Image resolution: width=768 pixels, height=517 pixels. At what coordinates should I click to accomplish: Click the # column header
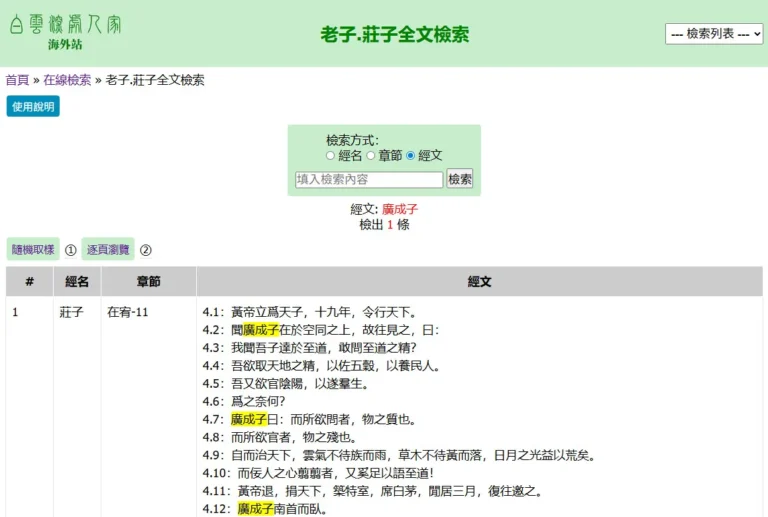pyautogui.click(x=29, y=282)
